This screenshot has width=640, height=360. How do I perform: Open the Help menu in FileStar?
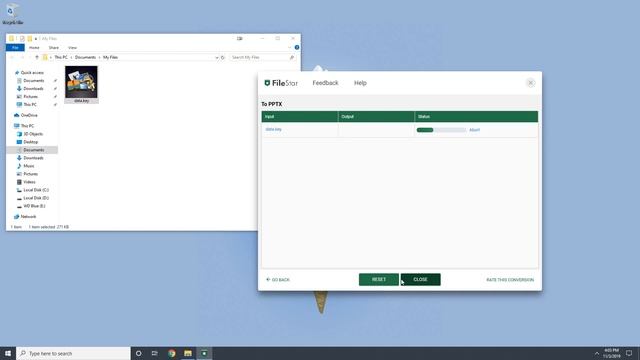(x=360, y=83)
